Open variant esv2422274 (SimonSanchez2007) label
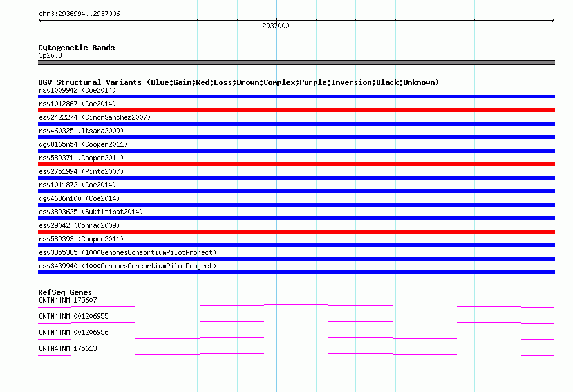 click(x=95, y=117)
